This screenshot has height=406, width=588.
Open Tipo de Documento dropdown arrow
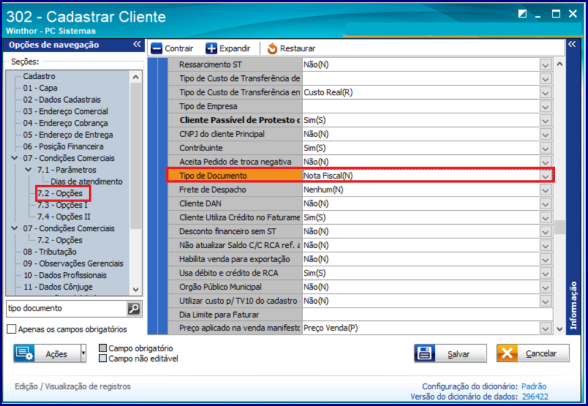tap(546, 176)
